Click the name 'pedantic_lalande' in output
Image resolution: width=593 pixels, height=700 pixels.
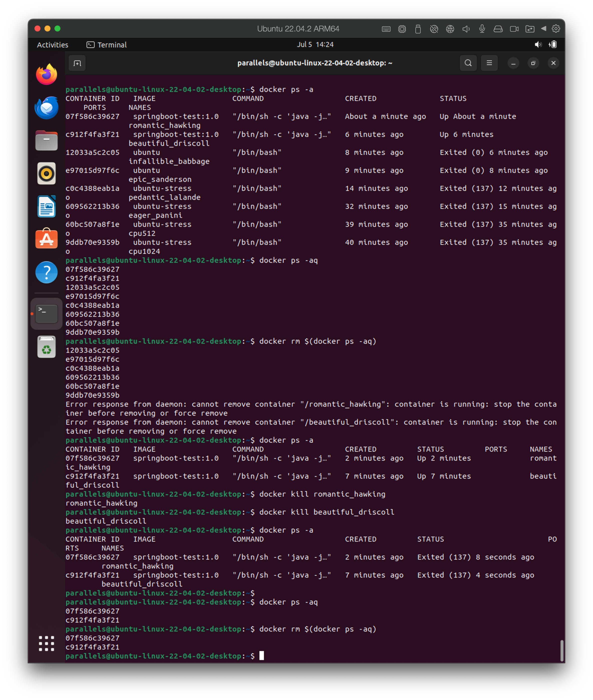click(164, 197)
